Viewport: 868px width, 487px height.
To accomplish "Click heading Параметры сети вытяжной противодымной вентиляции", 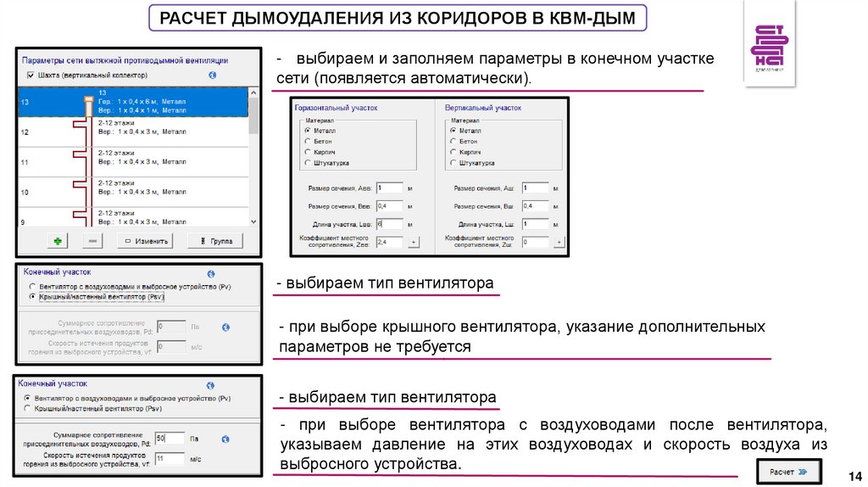I will coord(125,60).
